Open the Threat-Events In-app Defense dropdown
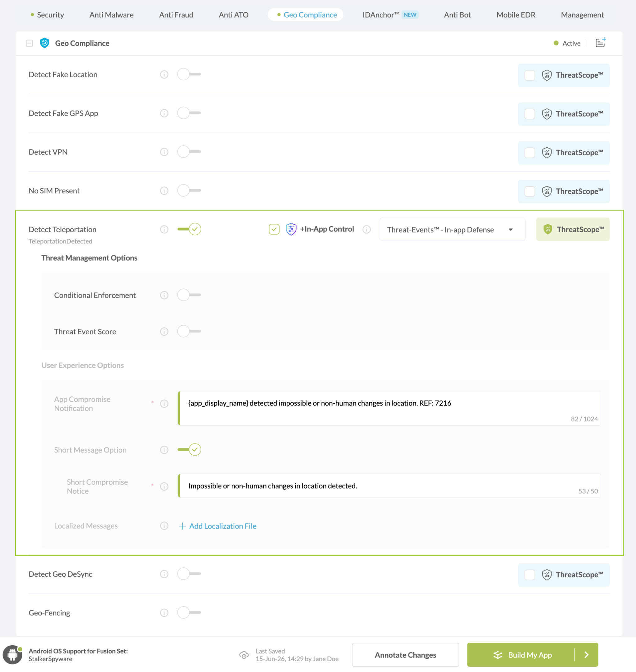Viewport: 636px width, 672px height. [x=452, y=229]
